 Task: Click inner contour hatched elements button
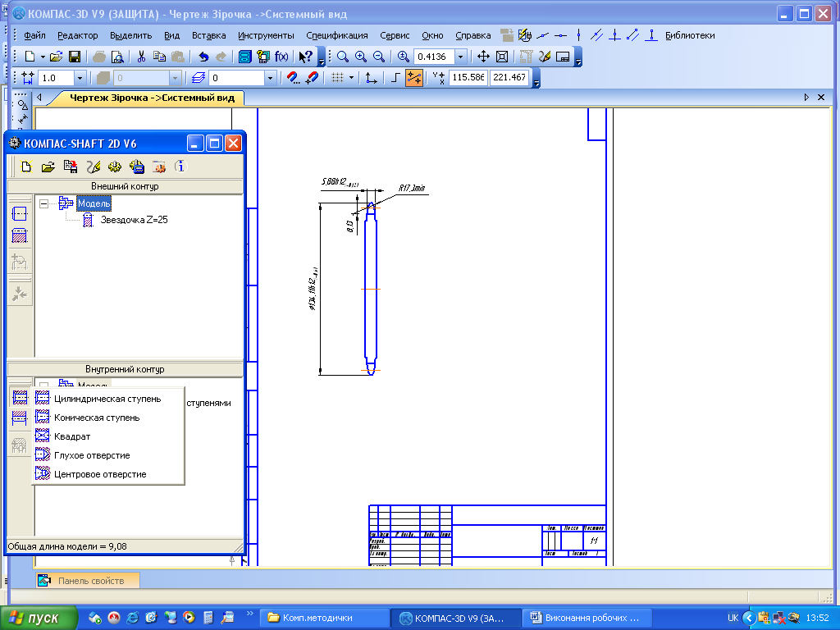[x=20, y=418]
